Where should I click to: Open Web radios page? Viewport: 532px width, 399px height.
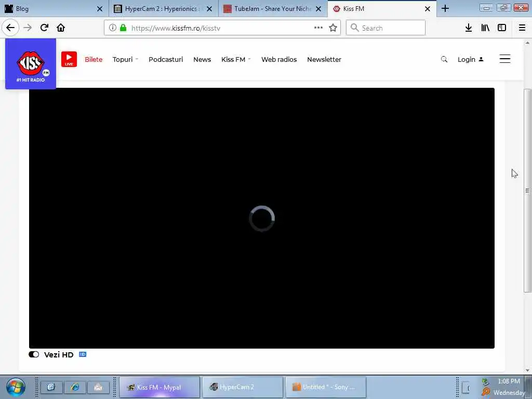click(x=279, y=59)
